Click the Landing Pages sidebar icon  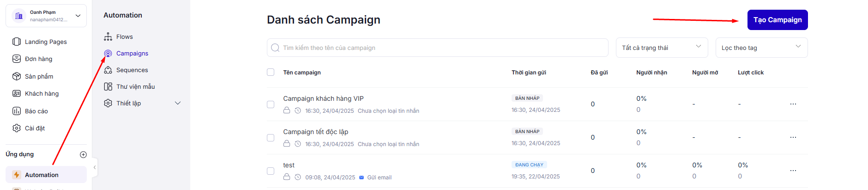[x=17, y=42]
